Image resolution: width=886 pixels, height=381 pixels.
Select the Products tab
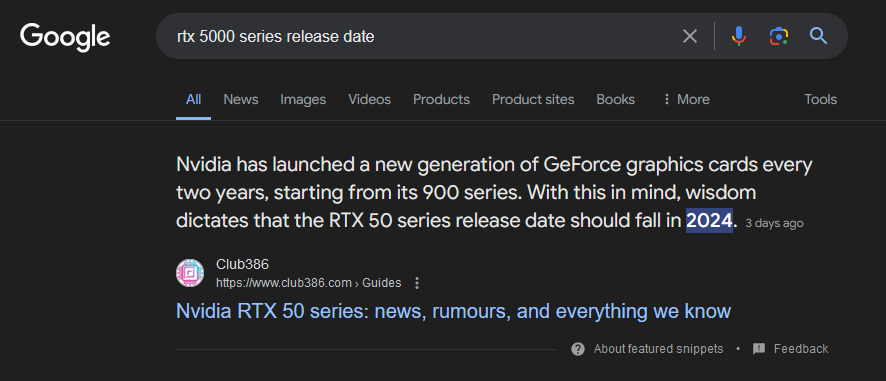[x=441, y=99]
